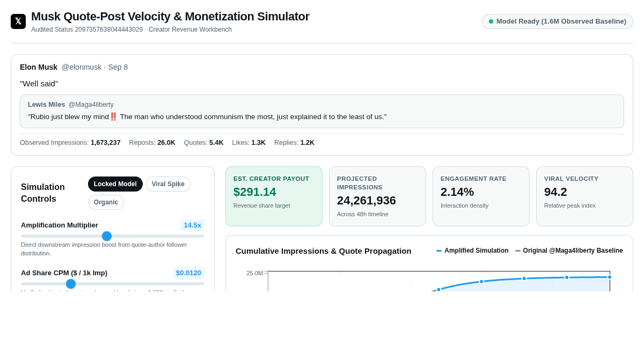The height and width of the screenshot is (338, 644).
Task: Click the 25.0M y-axis label
Action: pyautogui.click(x=254, y=273)
